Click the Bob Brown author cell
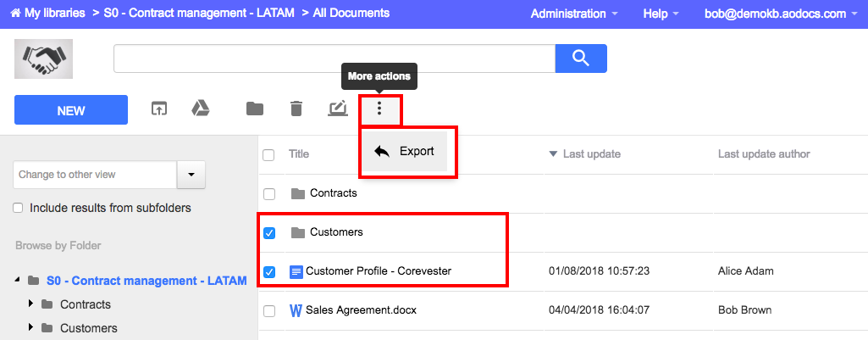Viewport: 868px width, 340px height. pos(744,310)
